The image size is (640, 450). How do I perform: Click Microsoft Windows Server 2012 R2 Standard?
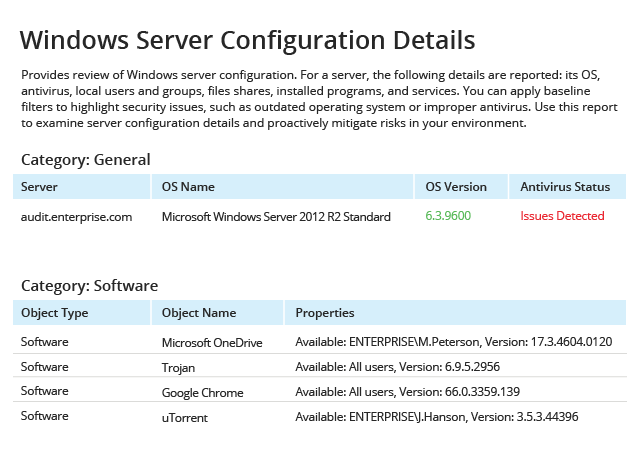276,216
